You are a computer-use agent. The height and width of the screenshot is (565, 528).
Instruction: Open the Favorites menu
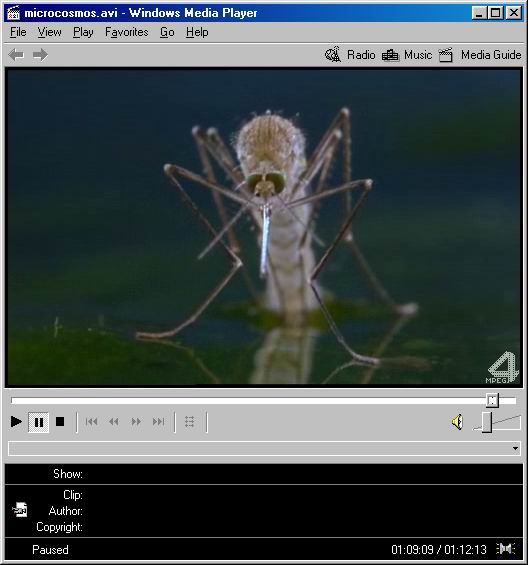(127, 32)
